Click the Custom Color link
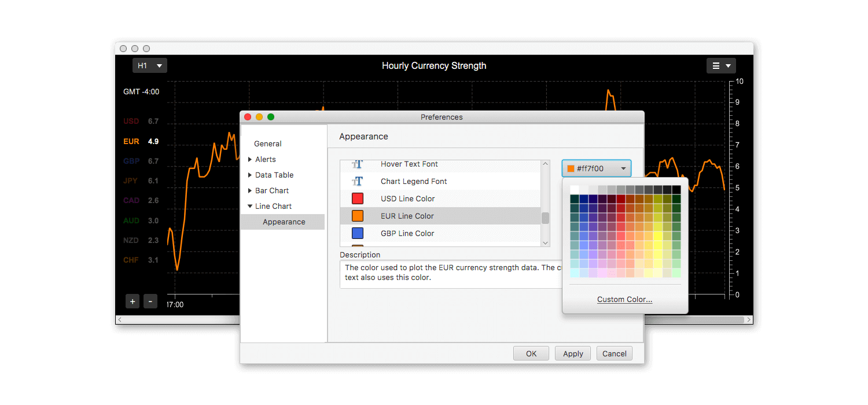This screenshot has width=868, height=405. click(x=624, y=299)
